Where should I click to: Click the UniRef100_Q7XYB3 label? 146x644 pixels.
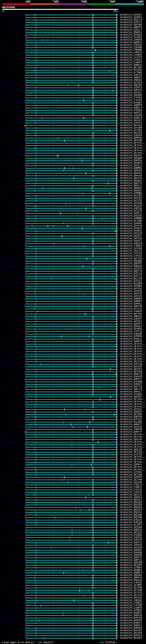tap(131, 130)
